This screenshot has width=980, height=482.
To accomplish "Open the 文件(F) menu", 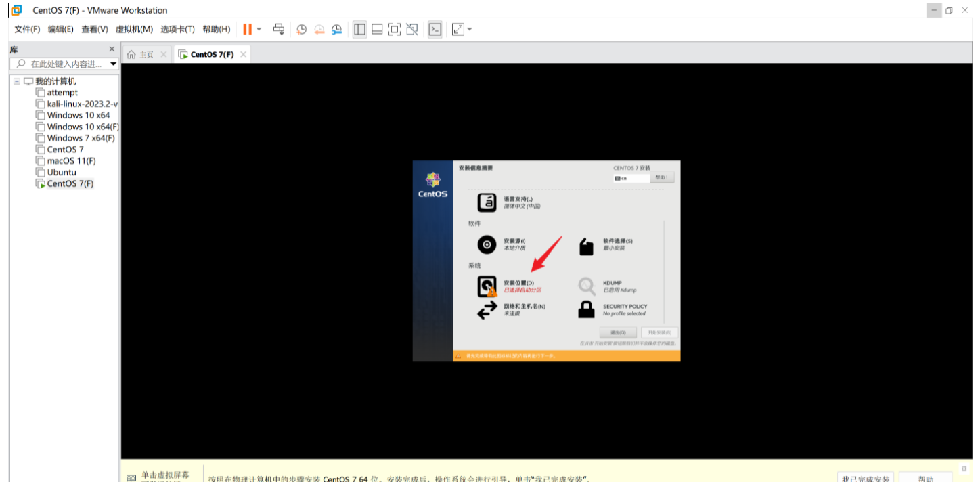I will [x=27, y=29].
